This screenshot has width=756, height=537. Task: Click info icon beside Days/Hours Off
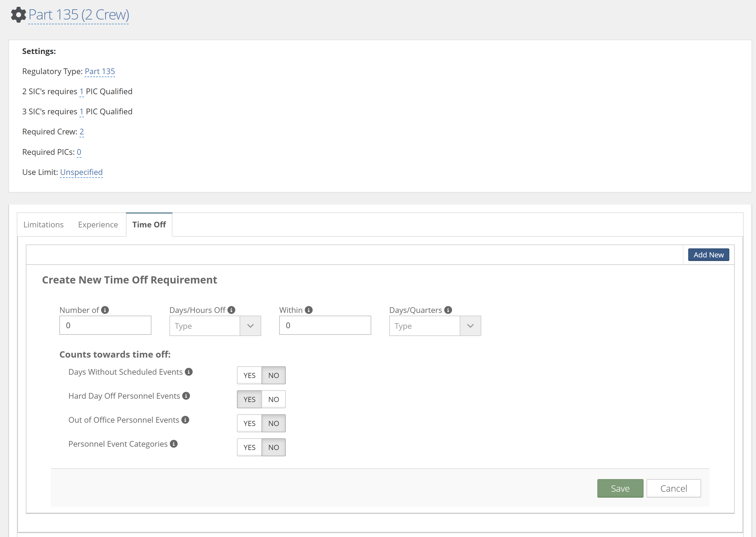tap(232, 310)
